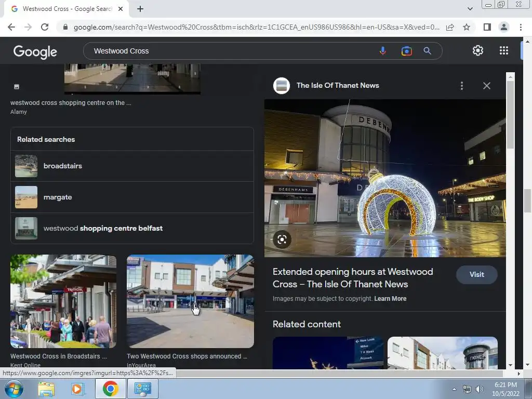Share this page icon in address bar

pyautogui.click(x=450, y=27)
